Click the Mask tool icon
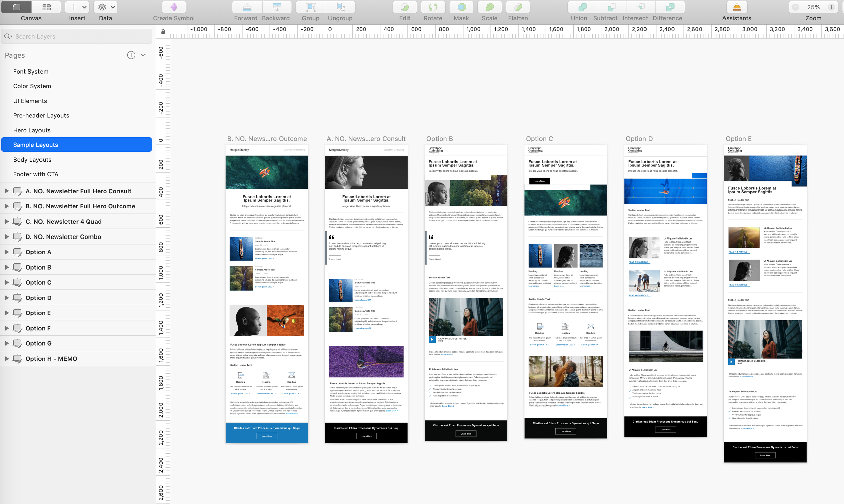This screenshot has width=844, height=504. tap(461, 7)
